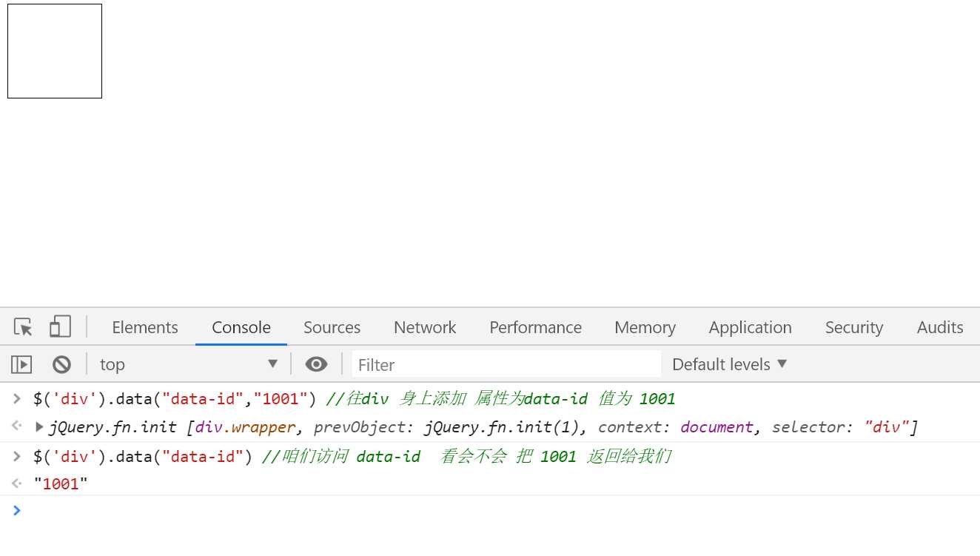
Task: Click the Filter input field
Action: (x=506, y=364)
